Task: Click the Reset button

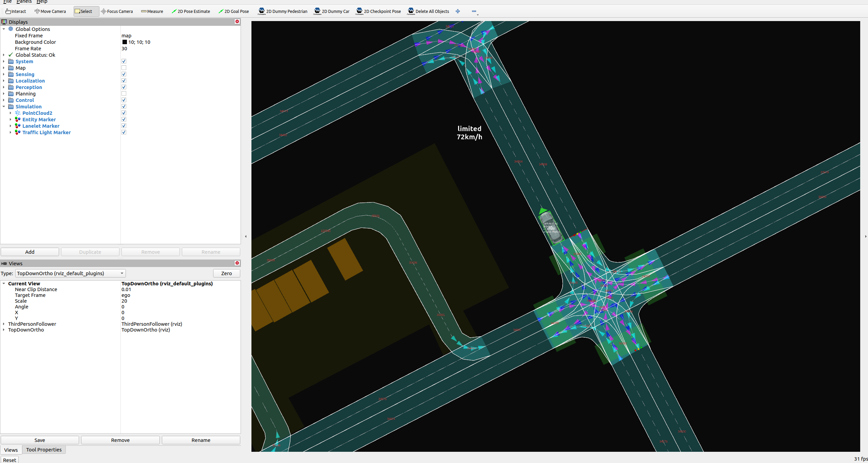Action: [10, 460]
